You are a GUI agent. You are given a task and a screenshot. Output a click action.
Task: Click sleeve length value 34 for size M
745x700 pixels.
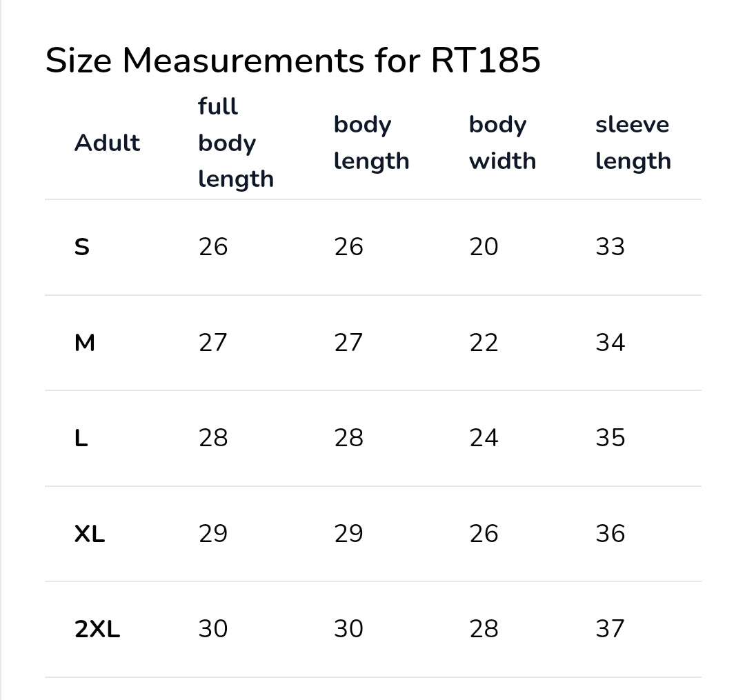pyautogui.click(x=610, y=342)
